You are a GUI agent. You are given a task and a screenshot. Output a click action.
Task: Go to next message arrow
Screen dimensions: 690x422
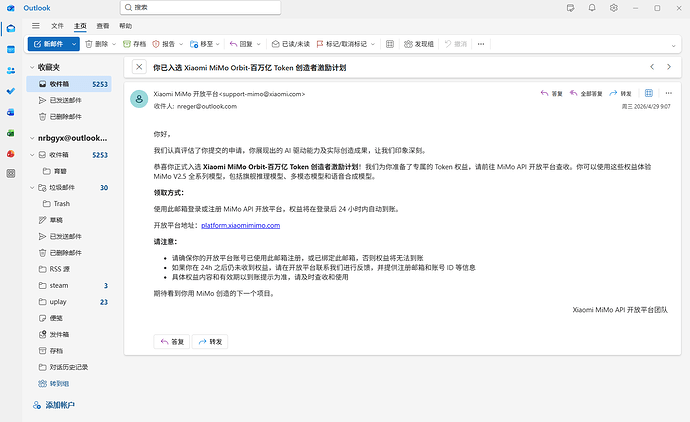point(669,67)
